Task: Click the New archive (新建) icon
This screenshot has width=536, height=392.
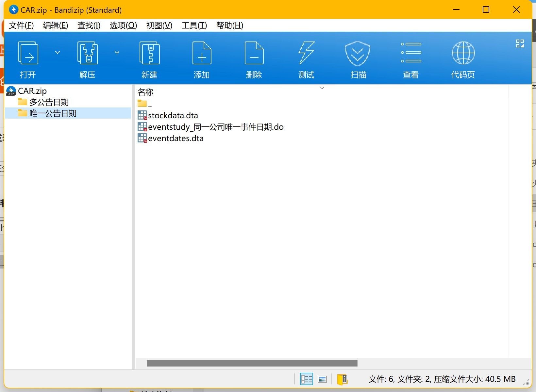Action: tap(149, 53)
